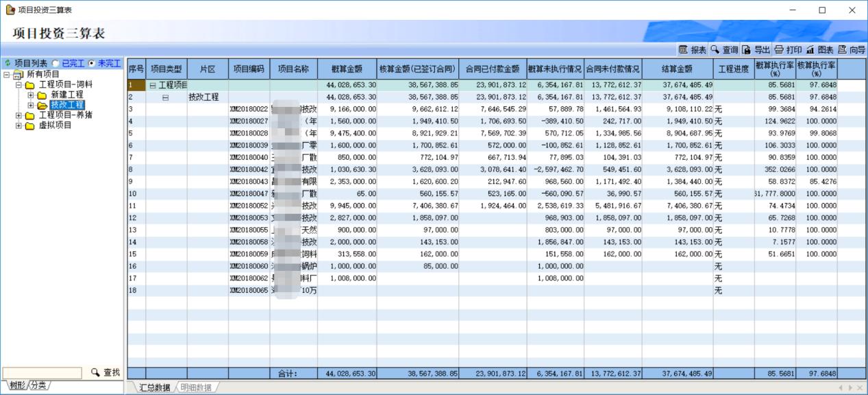Click the 概算金额 column header
The width and height of the screenshot is (868, 395).
point(347,69)
